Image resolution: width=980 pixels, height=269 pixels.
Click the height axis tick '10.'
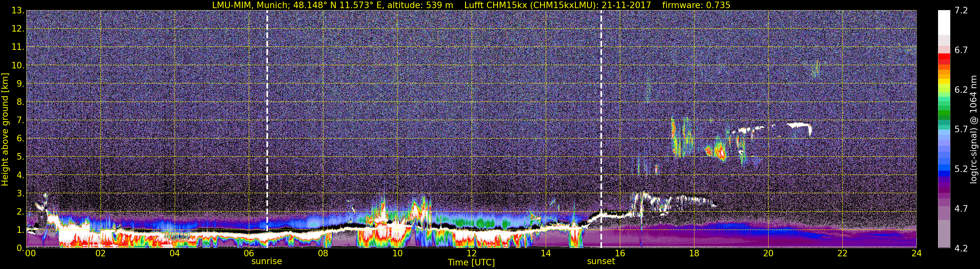(x=18, y=65)
